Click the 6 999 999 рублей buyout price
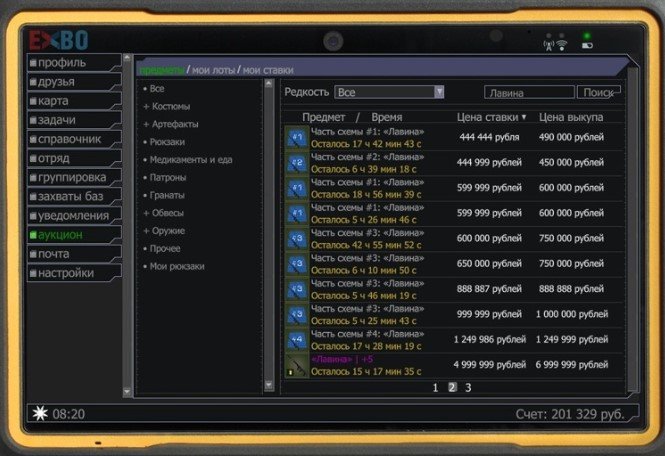 572,365
